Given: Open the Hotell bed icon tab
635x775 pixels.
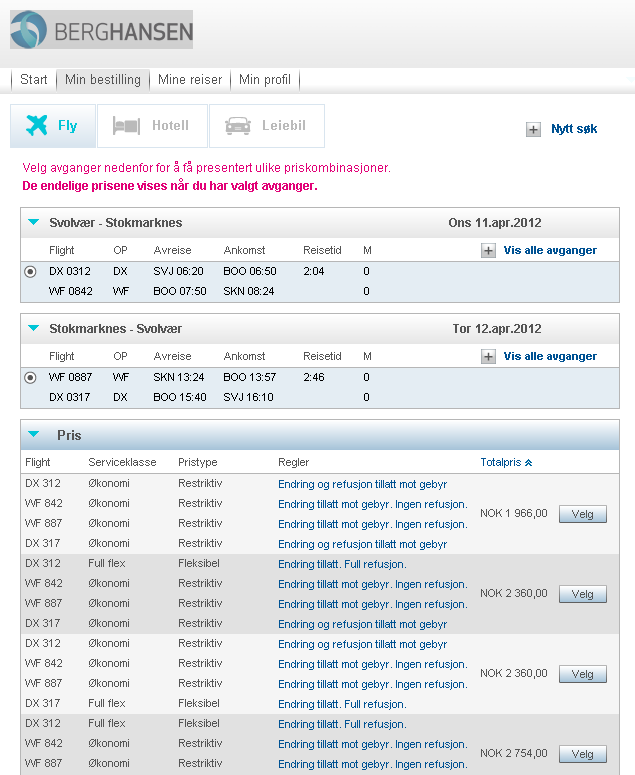Looking at the screenshot, I should pos(152,126).
